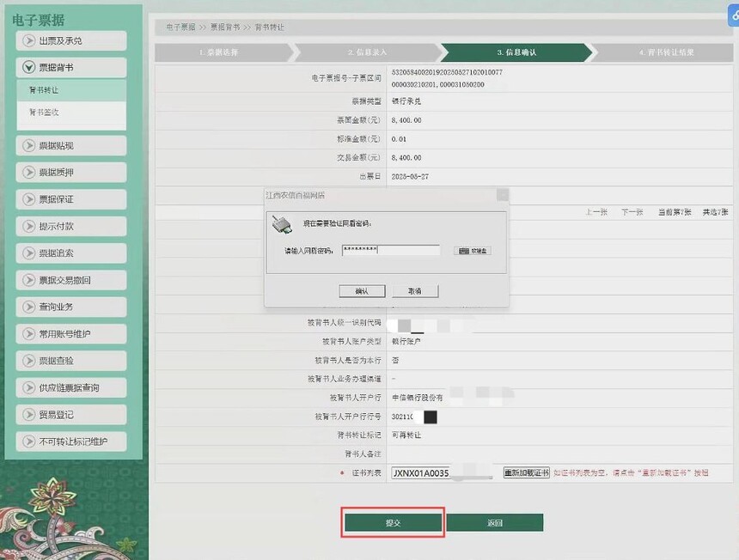Open the 软键盘 soft keyboard button
The image size is (739, 560).
[473, 251]
